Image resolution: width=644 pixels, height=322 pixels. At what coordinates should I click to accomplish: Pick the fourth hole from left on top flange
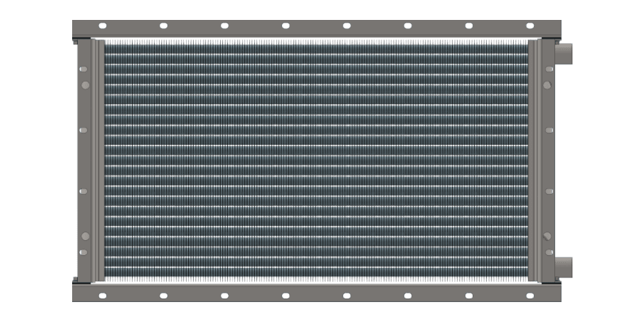coord(285,26)
